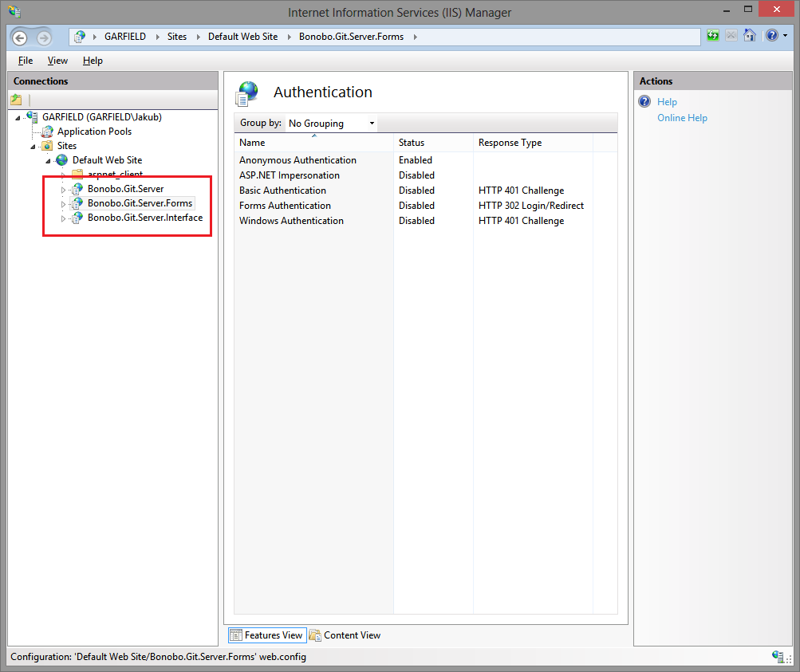Open the Group by No Grouping dropdown
The width and height of the screenshot is (800, 672).
click(x=331, y=124)
